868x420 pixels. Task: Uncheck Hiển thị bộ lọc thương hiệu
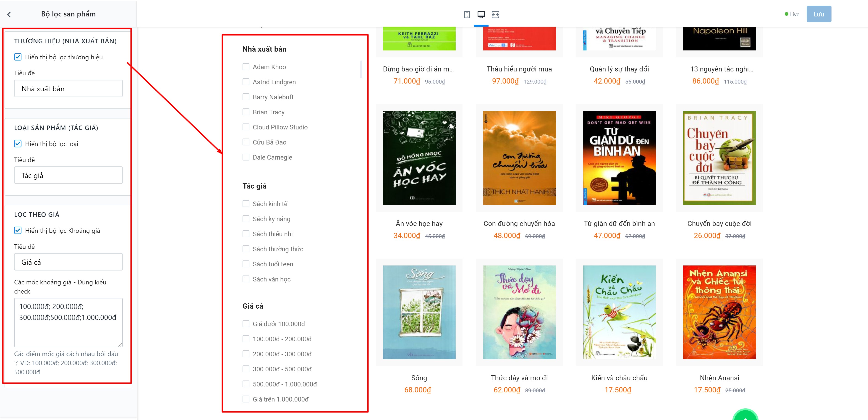tap(18, 57)
